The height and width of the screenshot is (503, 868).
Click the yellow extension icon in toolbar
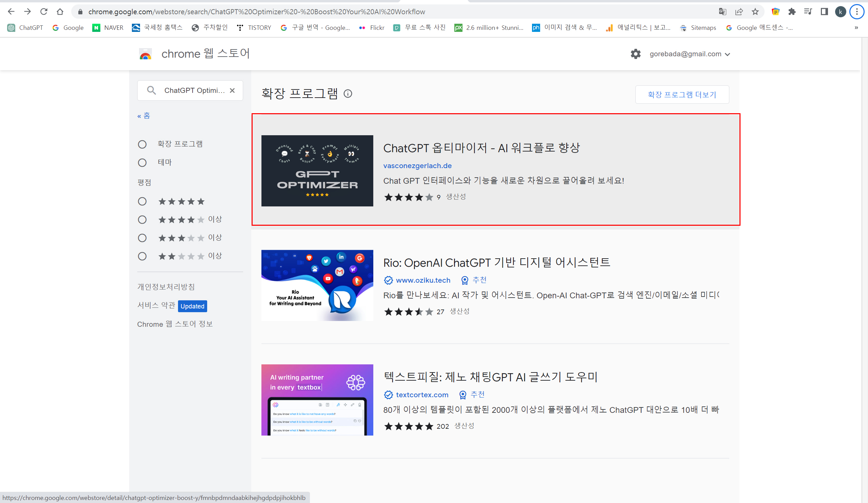click(x=775, y=12)
